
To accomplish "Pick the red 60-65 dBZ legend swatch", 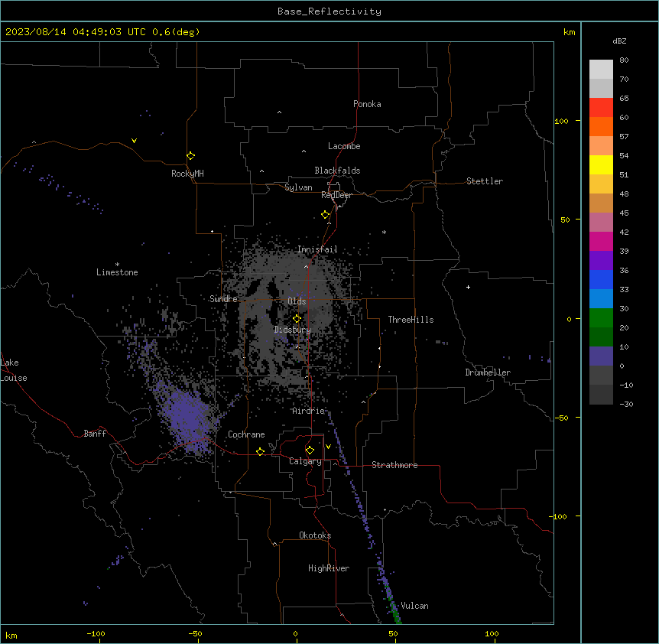I will coord(601,107).
